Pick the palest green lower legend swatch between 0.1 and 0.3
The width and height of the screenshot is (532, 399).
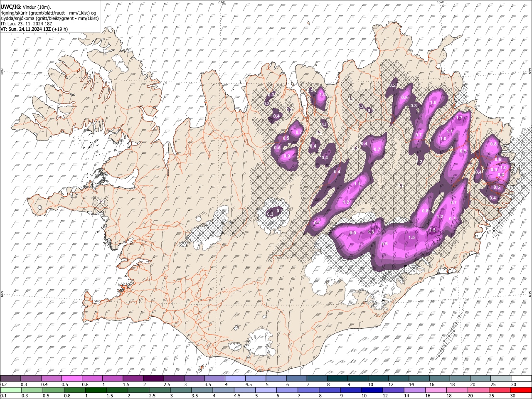coord(10,390)
